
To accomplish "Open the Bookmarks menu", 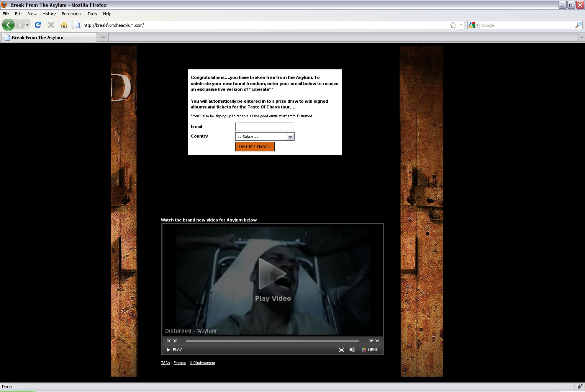I will 72,14.
